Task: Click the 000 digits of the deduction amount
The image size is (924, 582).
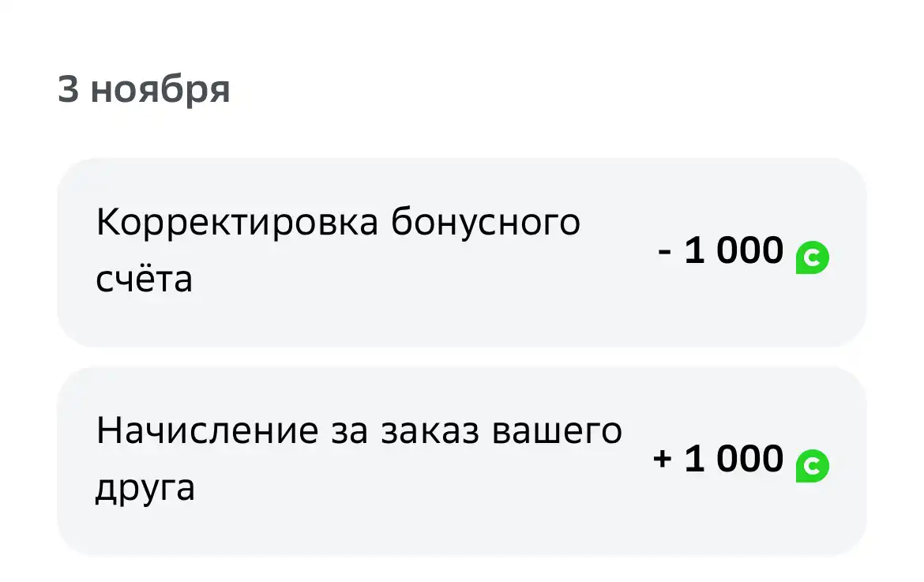Action: click(x=750, y=250)
